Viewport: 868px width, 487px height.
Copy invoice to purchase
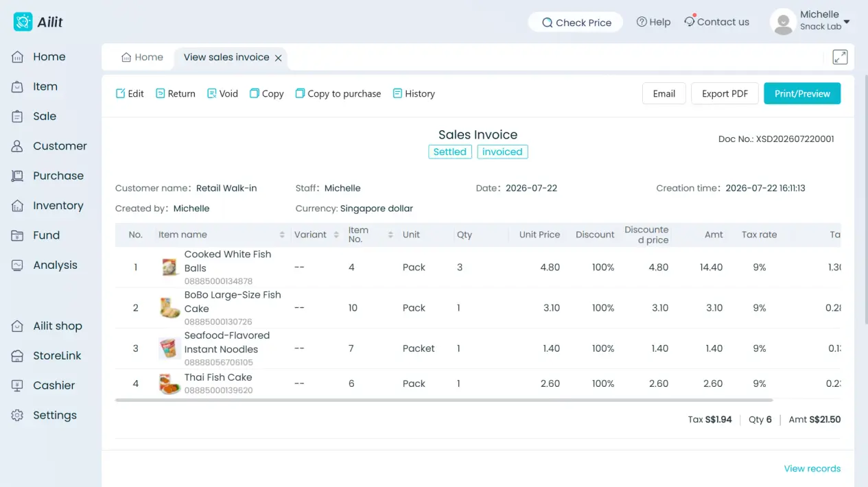338,93
